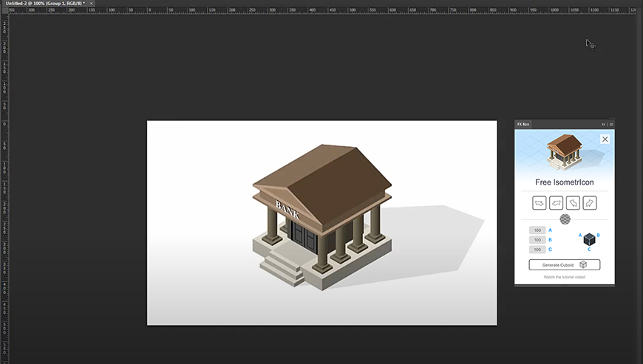Click the third isometric transform arrow button

(x=573, y=203)
